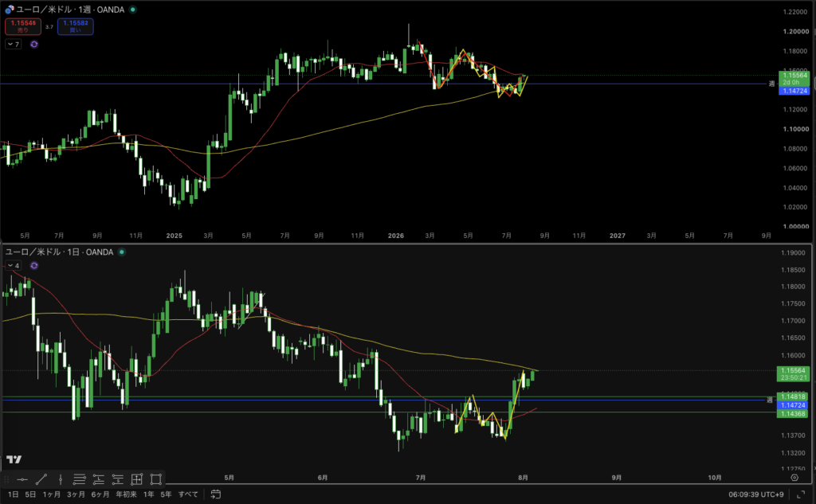Select the long position tool
The image size is (816, 504).
point(98,479)
